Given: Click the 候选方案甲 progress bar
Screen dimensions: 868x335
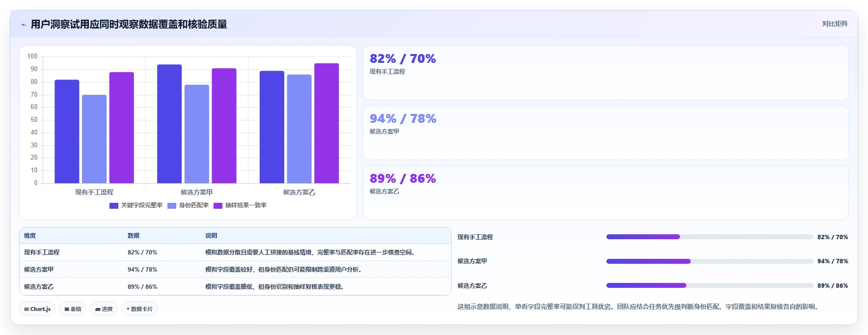Looking at the screenshot, I should click(709, 261).
